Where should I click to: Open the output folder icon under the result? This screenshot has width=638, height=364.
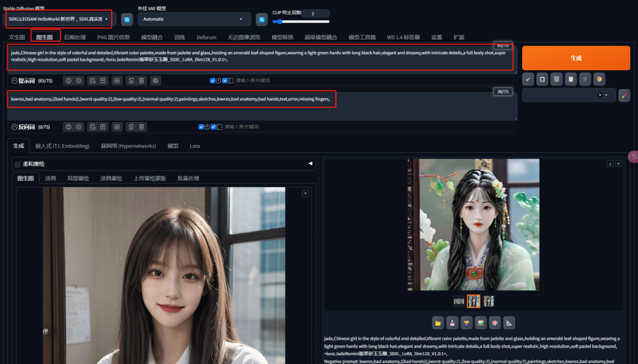438,323
